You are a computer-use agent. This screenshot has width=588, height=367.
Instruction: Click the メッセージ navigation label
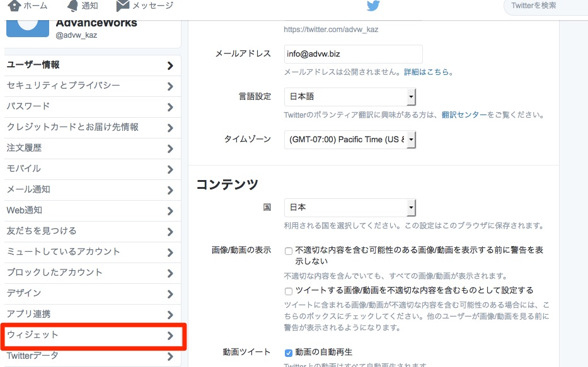click(153, 6)
